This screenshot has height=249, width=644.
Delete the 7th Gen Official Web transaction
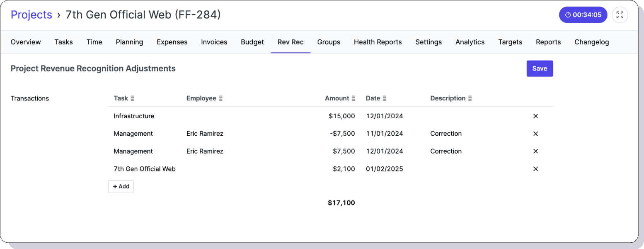click(535, 169)
